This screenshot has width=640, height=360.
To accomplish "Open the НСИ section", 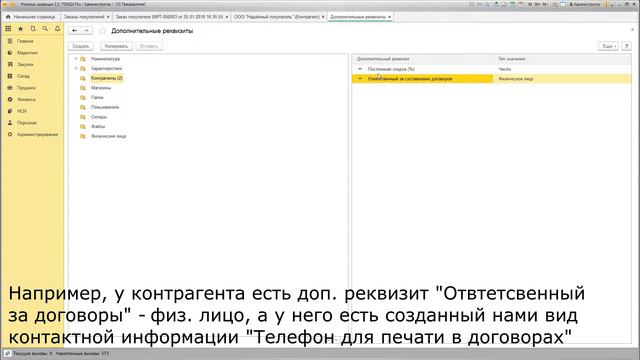I will pos(22,111).
